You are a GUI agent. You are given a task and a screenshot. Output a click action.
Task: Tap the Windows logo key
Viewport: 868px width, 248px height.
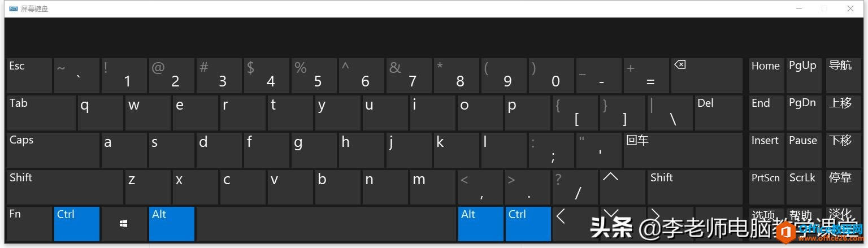[124, 224]
